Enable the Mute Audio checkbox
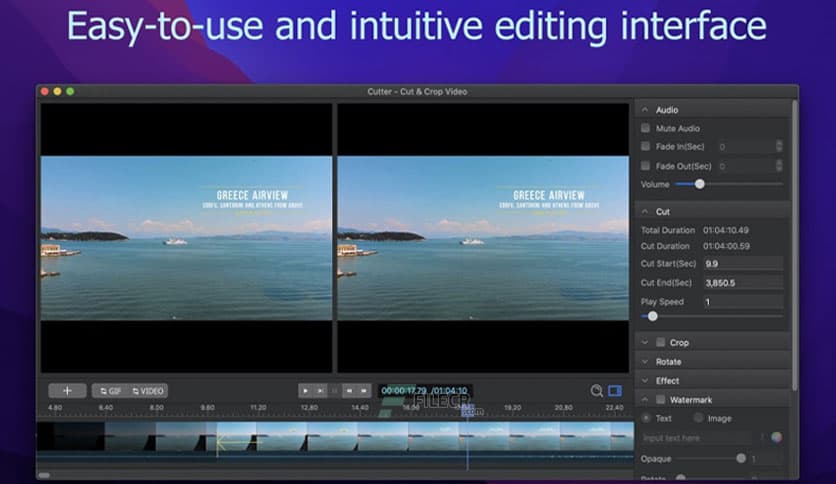Viewport: 836px width, 484px height. 646,128
